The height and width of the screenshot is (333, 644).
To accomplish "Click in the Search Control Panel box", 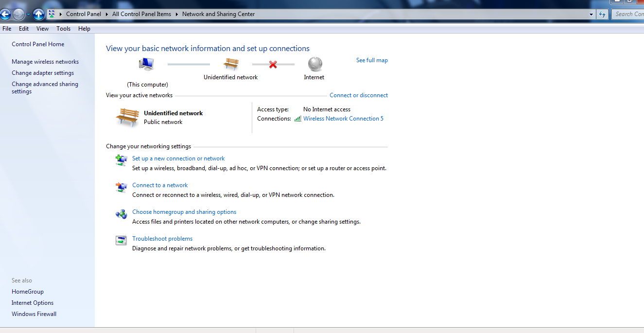I will [627, 14].
